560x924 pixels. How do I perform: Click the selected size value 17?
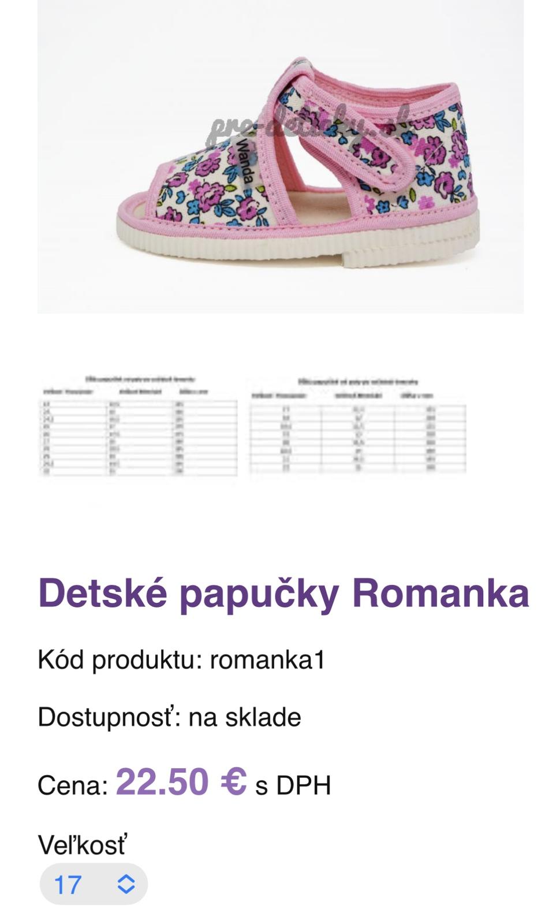(68, 885)
